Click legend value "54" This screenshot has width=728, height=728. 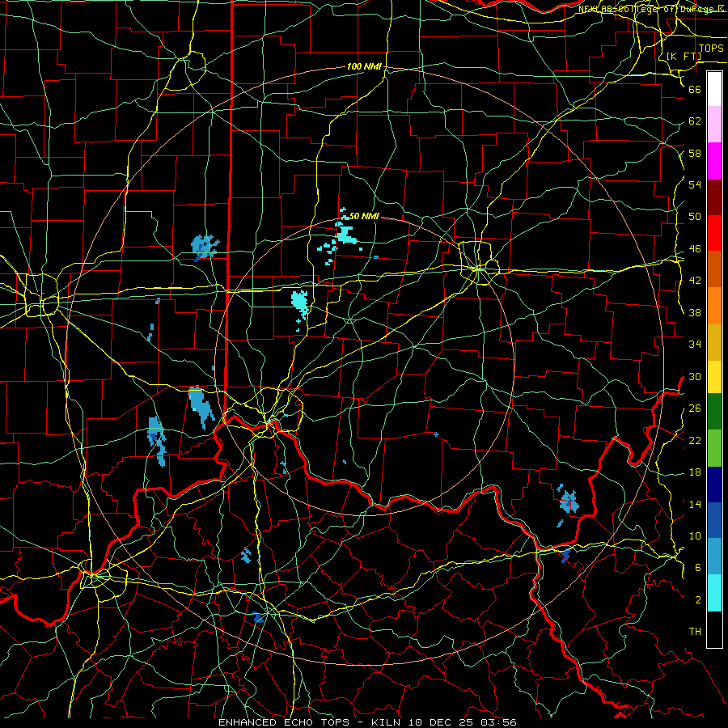pos(695,184)
